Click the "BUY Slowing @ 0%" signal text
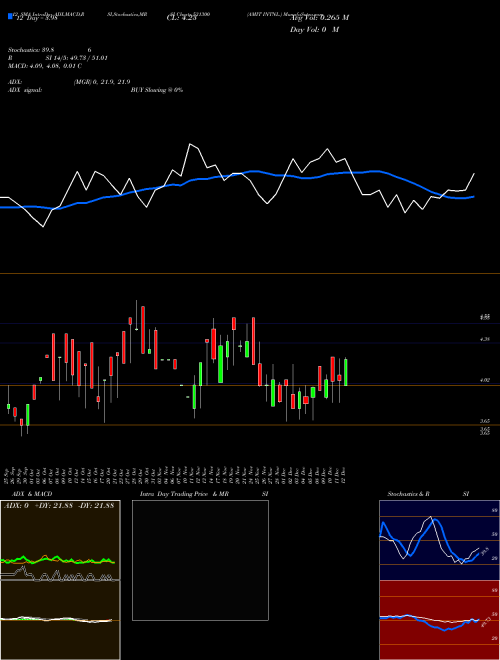The image size is (500, 660). tap(157, 90)
